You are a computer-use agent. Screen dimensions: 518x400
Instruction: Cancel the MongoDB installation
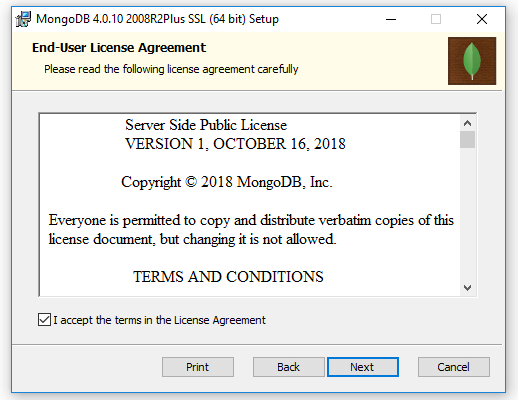[x=454, y=367]
